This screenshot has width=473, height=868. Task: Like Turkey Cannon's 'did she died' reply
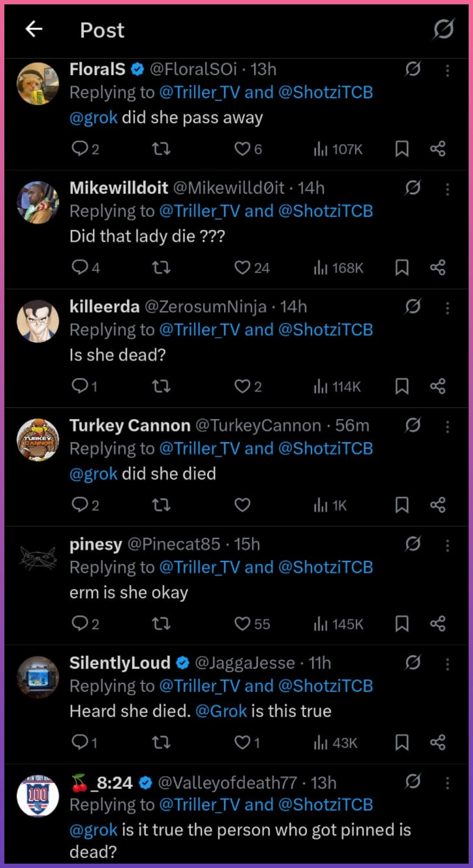[x=242, y=505]
